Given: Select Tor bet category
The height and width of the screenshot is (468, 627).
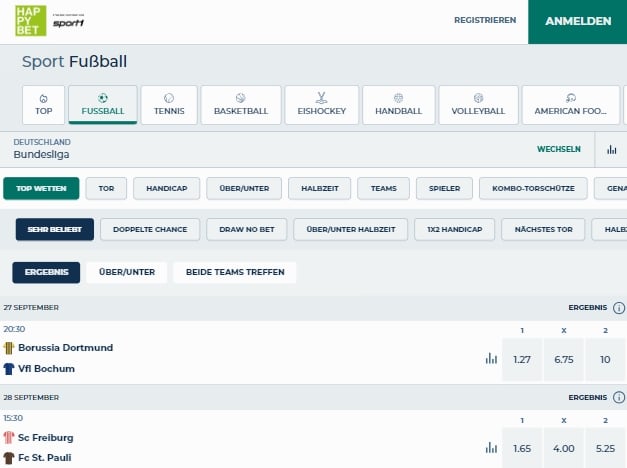Looking at the screenshot, I should (x=106, y=188).
